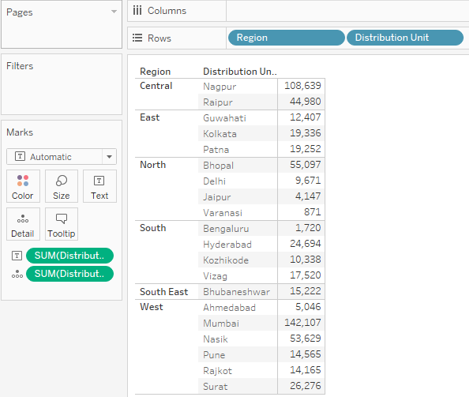The height and width of the screenshot is (397, 469).
Task: Select the Hyderabad row label
Action: [227, 245]
